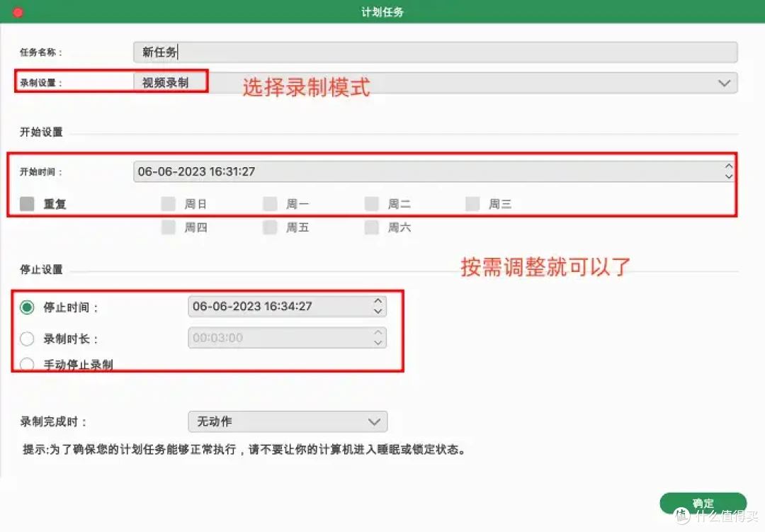Increase recording duration with the up stepper arrow
Screen dimensions: 765x532
pos(378,333)
